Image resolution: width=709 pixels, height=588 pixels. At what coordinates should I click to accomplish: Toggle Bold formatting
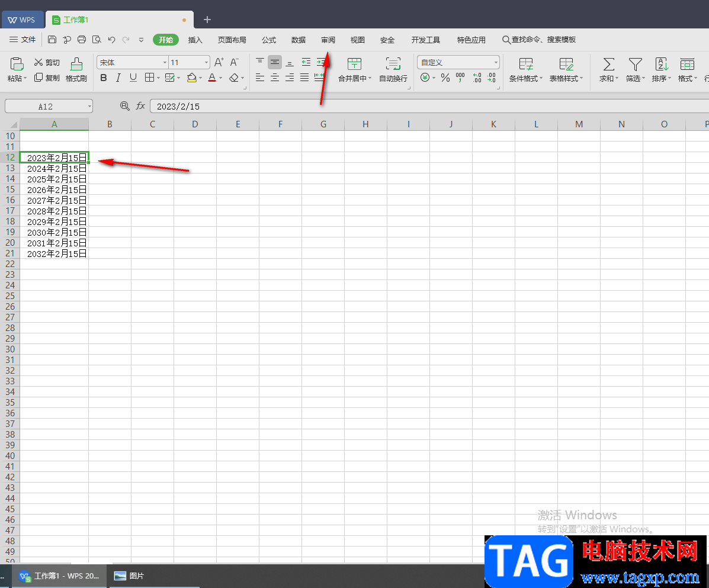(104, 78)
